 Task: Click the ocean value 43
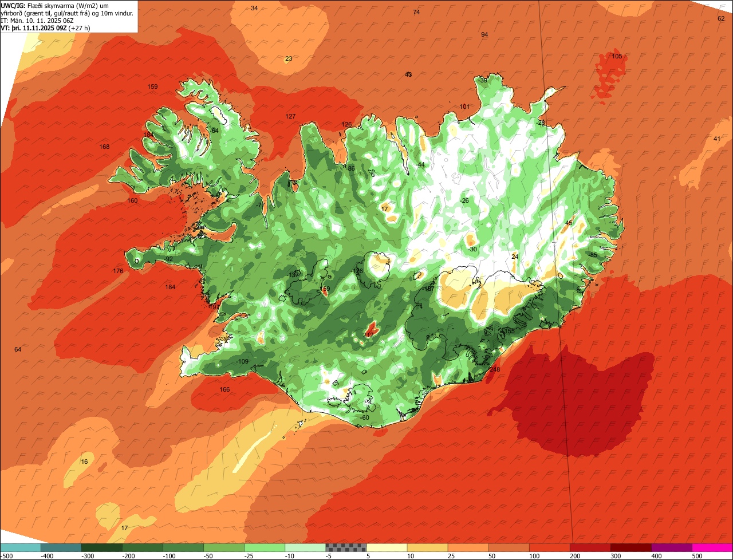408,74
